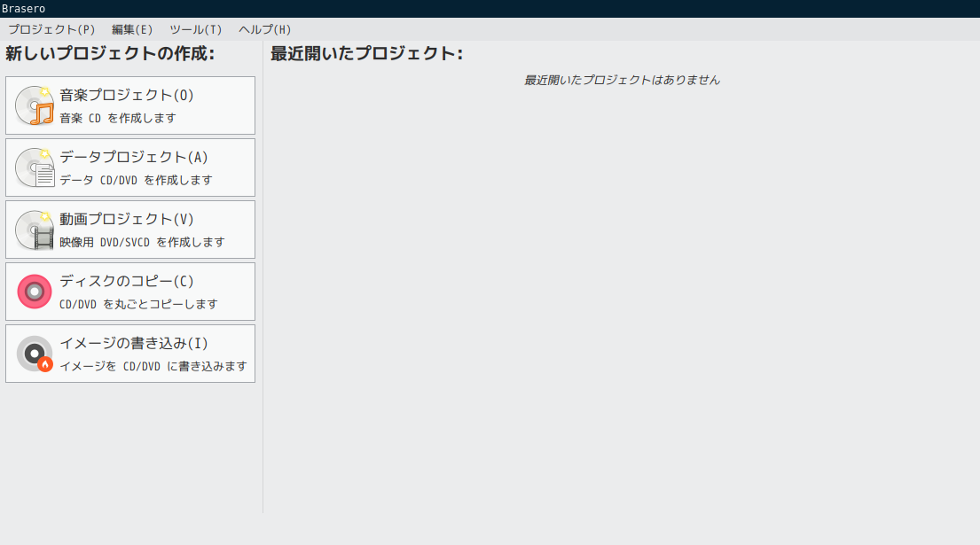Click the データ CD/DVD を作成します description
The height and width of the screenshot is (545, 980).
[x=137, y=180]
